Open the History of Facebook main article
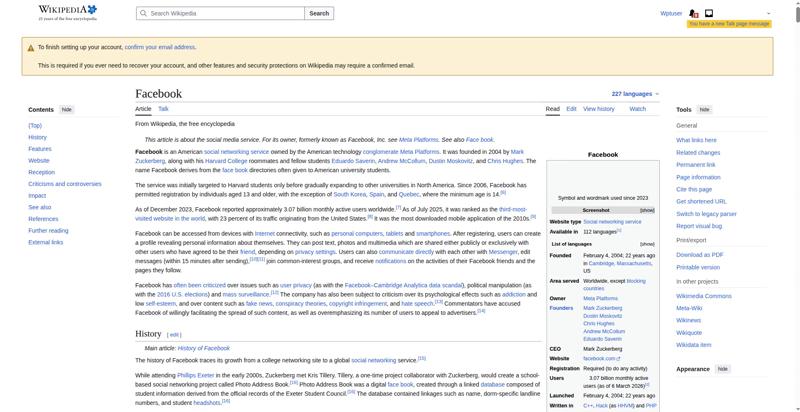800x412 pixels. pos(204,348)
